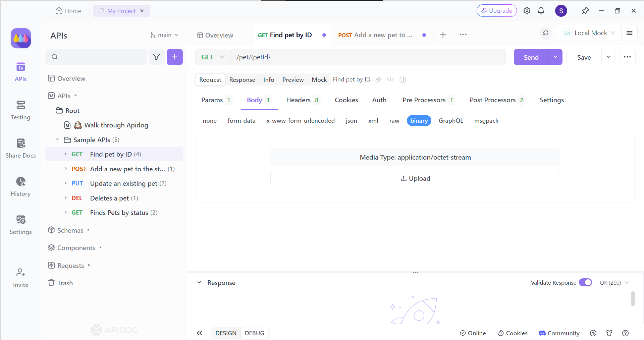Open the Testing sidebar section
Screen dimensions: 644x340
click(20, 110)
